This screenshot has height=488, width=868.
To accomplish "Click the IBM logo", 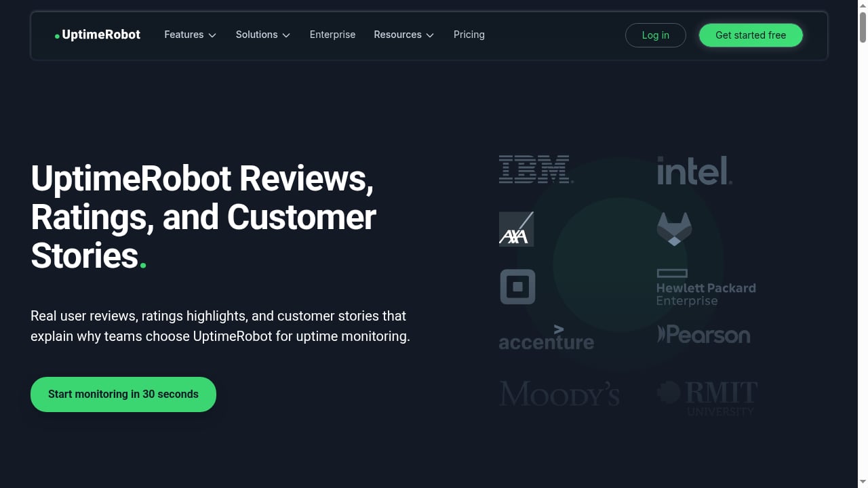I will (x=536, y=169).
